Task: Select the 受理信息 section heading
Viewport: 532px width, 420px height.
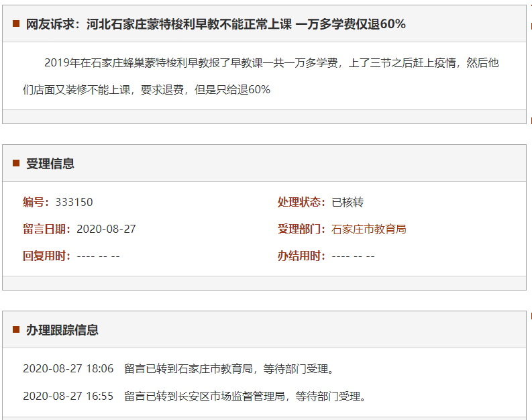Action: pos(50,164)
